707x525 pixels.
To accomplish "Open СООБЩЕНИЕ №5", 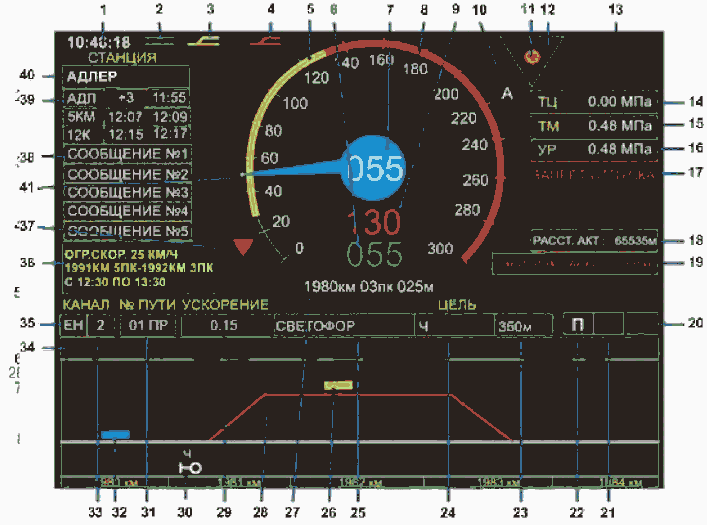I will [x=128, y=231].
